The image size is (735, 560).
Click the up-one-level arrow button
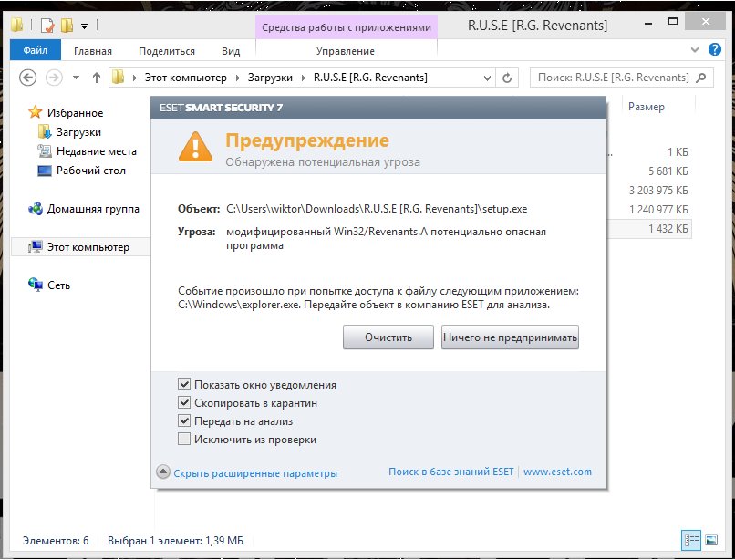tap(96, 78)
